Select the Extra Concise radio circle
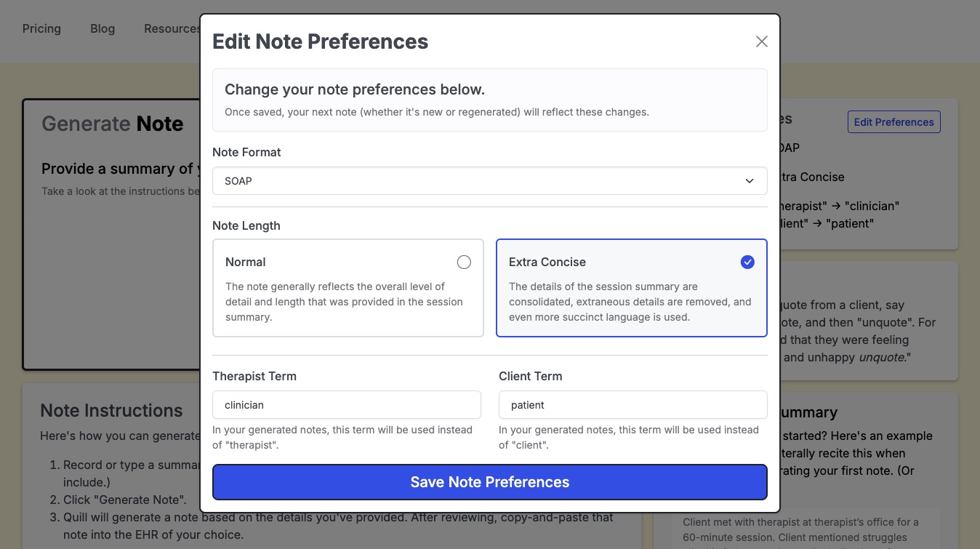The height and width of the screenshot is (549, 980). click(747, 262)
